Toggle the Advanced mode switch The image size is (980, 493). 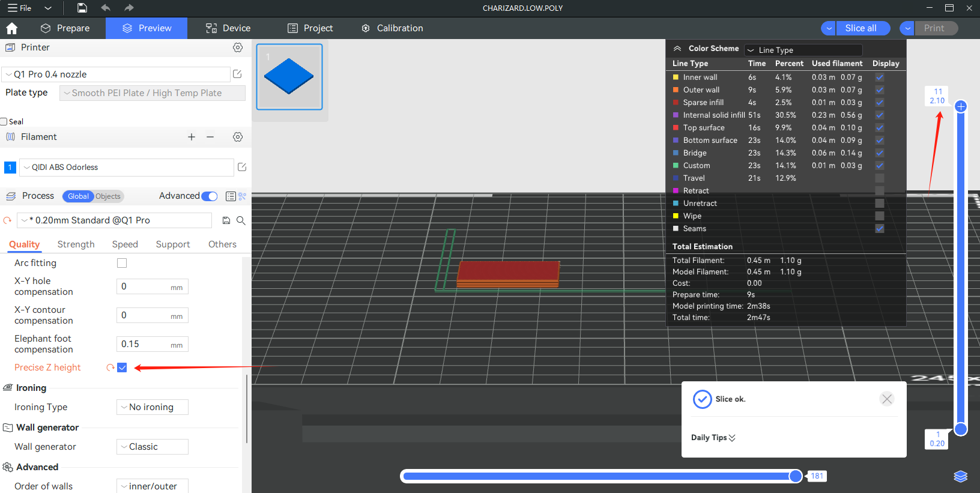210,196
